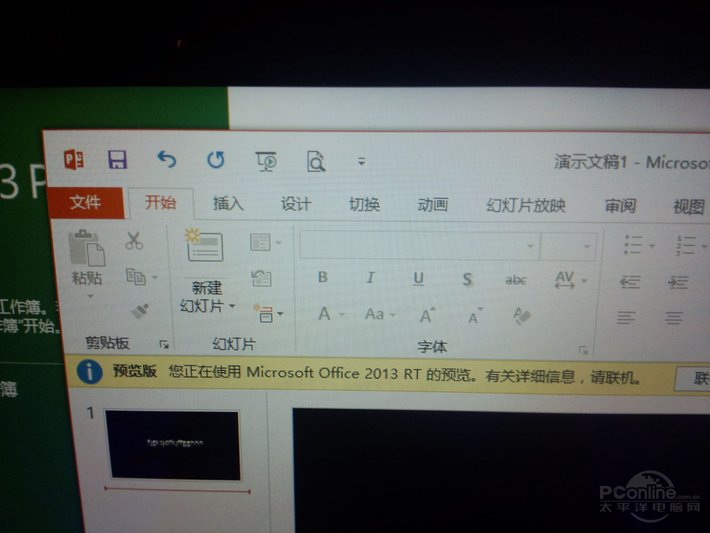Open the slide section dropdown
Image resolution: width=710 pixels, height=533 pixels.
[x=269, y=313]
